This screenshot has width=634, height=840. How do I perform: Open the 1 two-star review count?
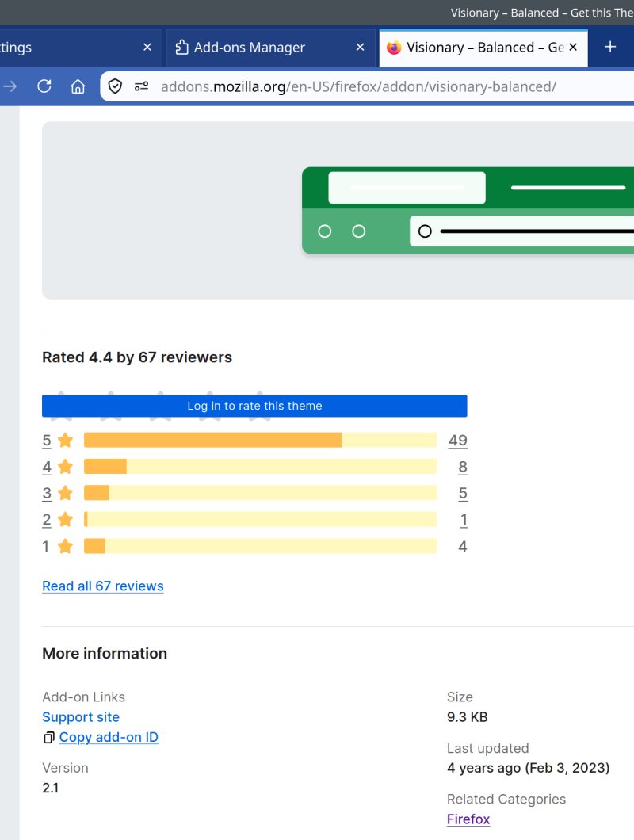pos(464,520)
